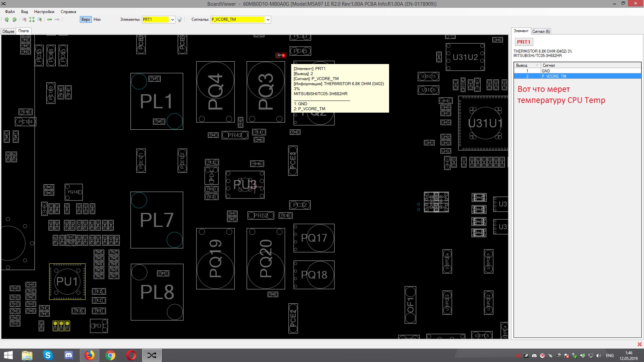This screenshot has width=644, height=362.
Task: Click the rotate board clockwise icon
Action: (14, 19)
